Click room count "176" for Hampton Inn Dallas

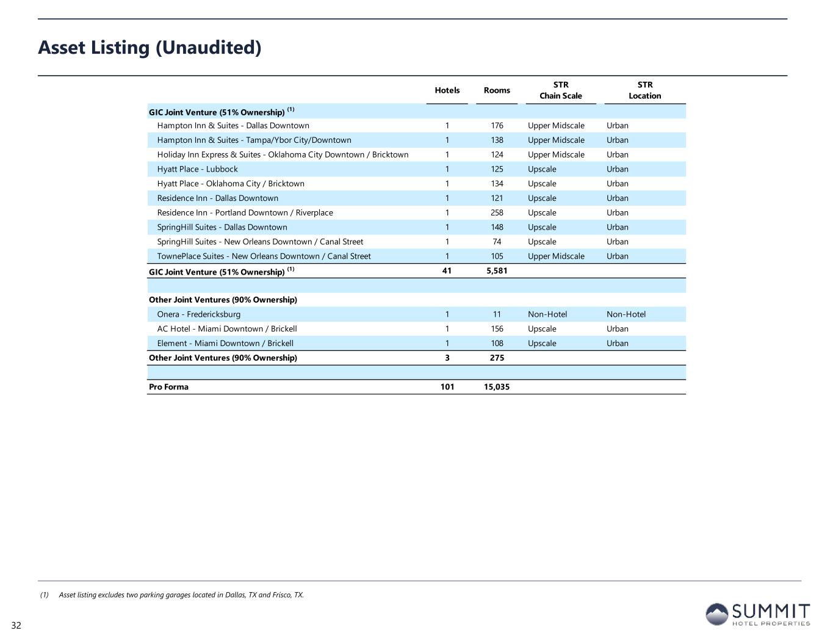(x=497, y=126)
